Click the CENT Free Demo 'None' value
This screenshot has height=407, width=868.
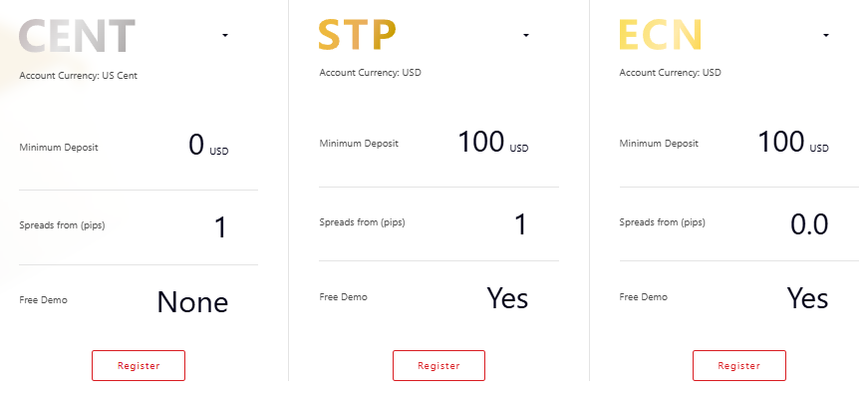(192, 302)
